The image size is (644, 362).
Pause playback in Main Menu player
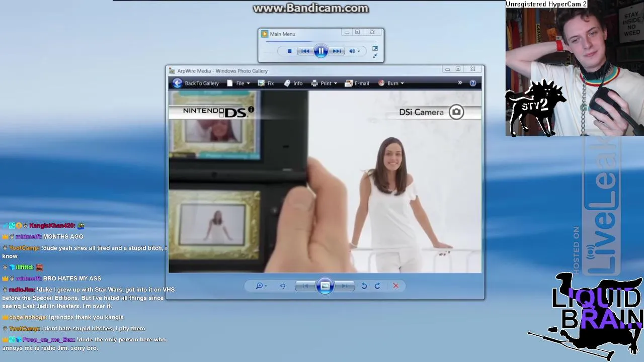click(321, 51)
